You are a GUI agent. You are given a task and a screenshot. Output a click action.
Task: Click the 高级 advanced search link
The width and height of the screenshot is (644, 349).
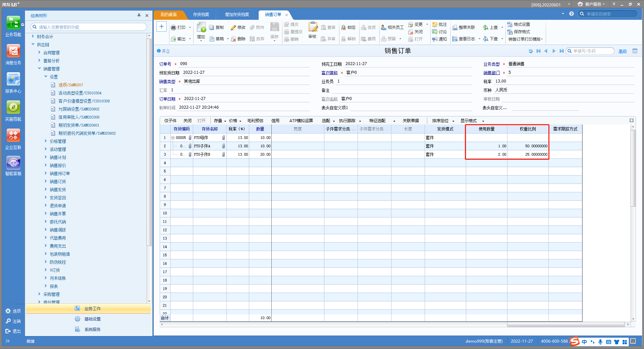coord(623,51)
